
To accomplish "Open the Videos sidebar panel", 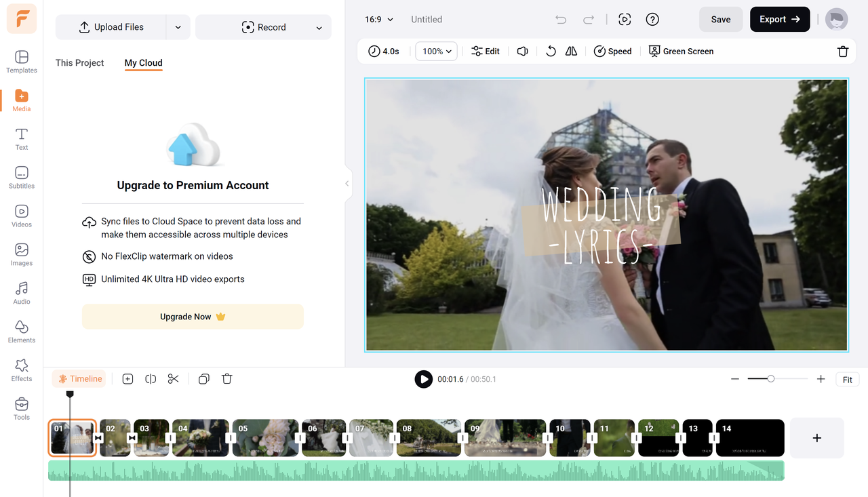I will click(x=22, y=216).
